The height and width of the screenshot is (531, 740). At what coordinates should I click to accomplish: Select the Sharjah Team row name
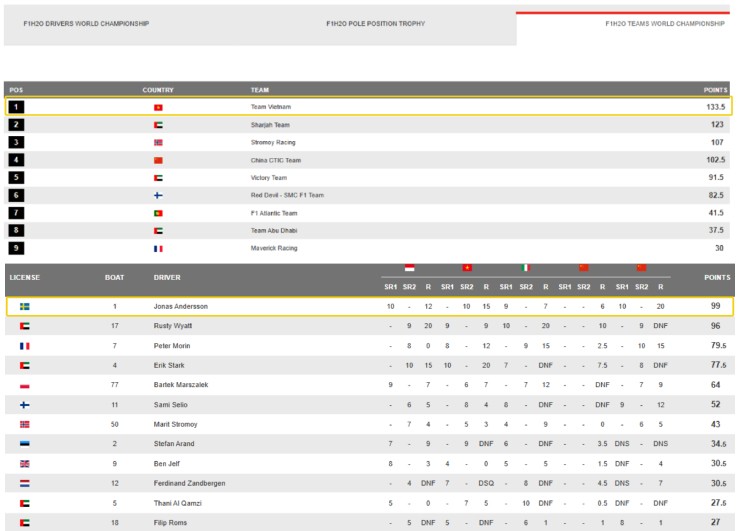269,125
